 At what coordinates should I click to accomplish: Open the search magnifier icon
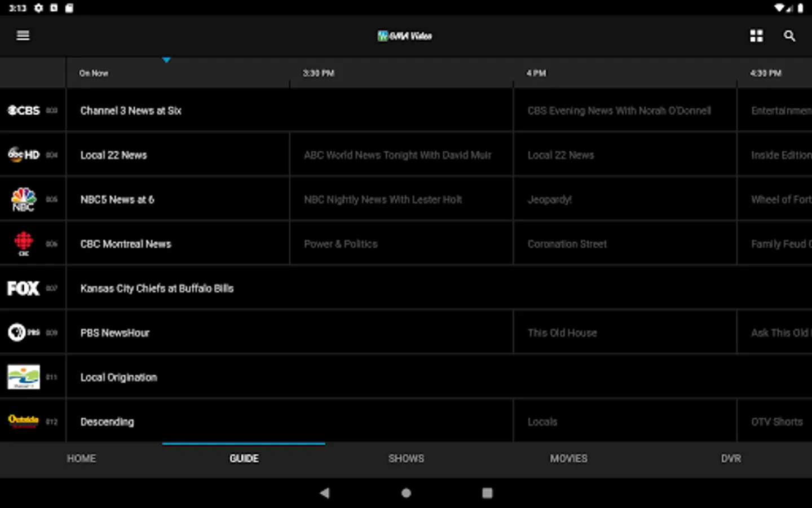(x=789, y=36)
